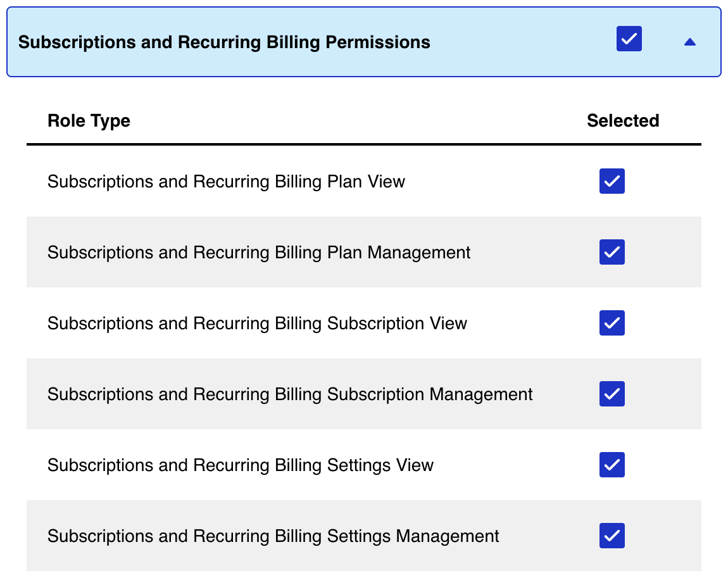728x585 pixels.
Task: Select the Subscriptions and Recurring Billing Permissions header
Action: (x=224, y=42)
